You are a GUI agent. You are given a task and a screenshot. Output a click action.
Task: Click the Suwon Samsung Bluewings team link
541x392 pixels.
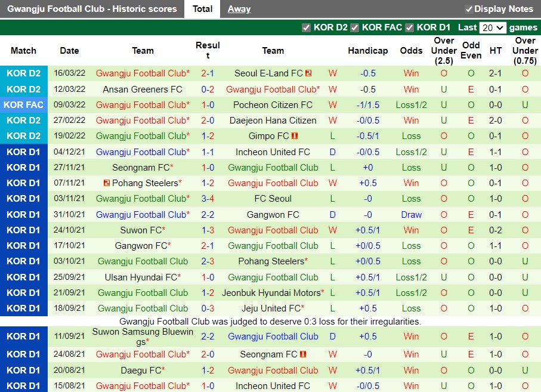(x=142, y=336)
